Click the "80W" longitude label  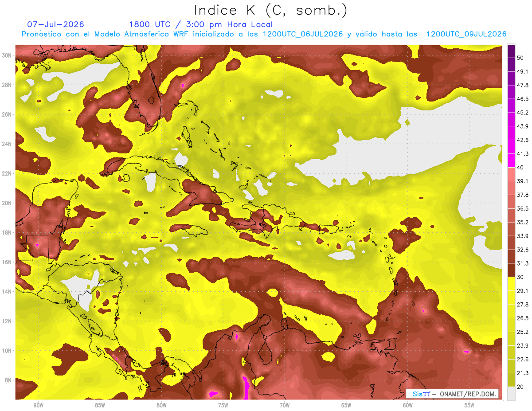pyautogui.click(x=161, y=406)
